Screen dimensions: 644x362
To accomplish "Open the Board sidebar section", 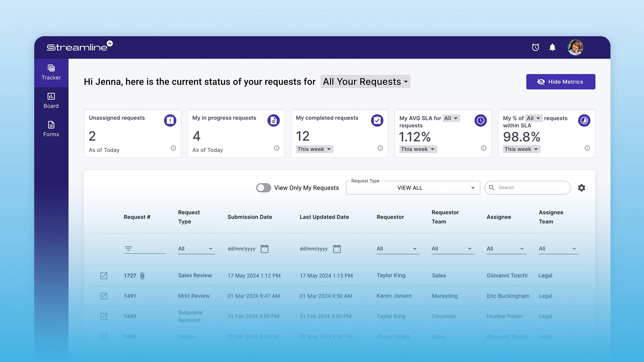I will (x=51, y=101).
